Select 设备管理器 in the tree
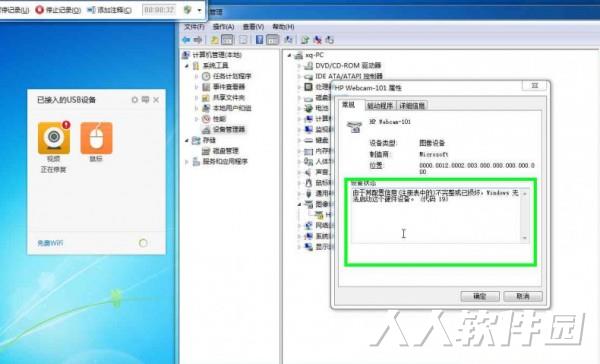 pos(229,130)
